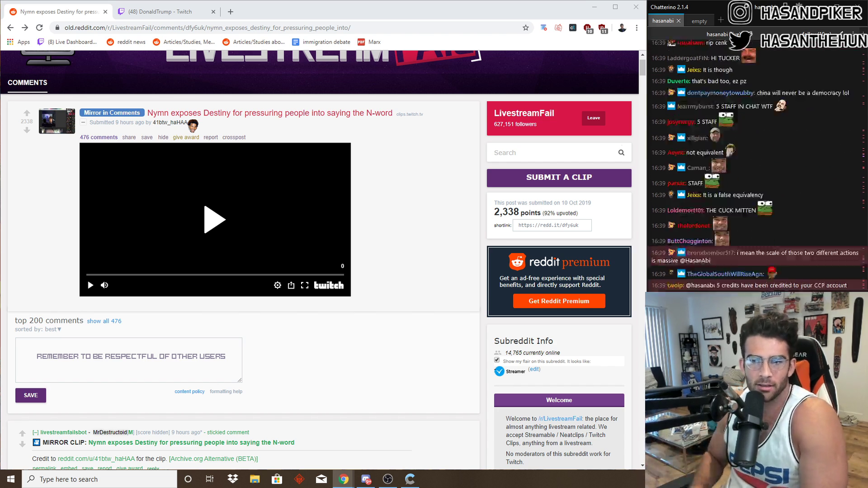Click the small play icon in video controls
Viewport: 868px width, 488px height.
pyautogui.click(x=91, y=285)
